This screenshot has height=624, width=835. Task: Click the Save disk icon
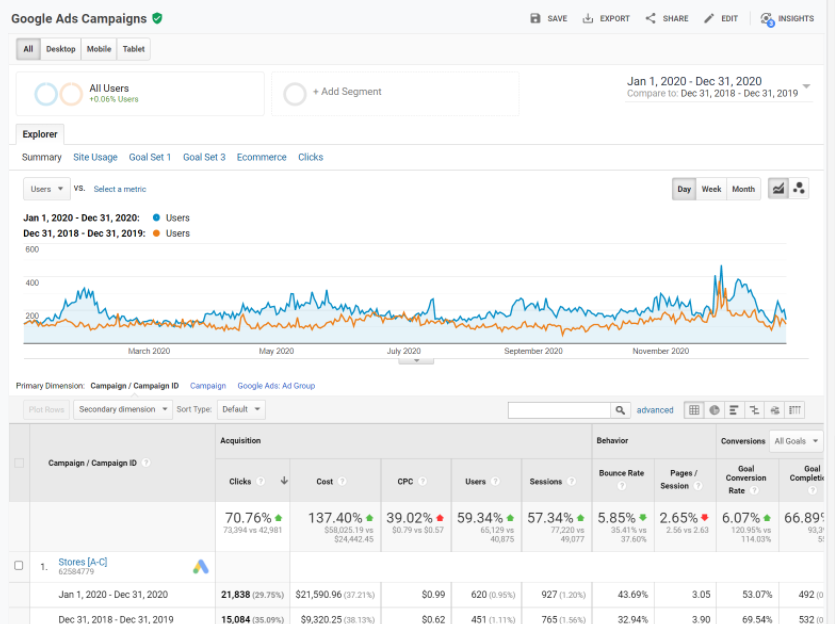[535, 19]
